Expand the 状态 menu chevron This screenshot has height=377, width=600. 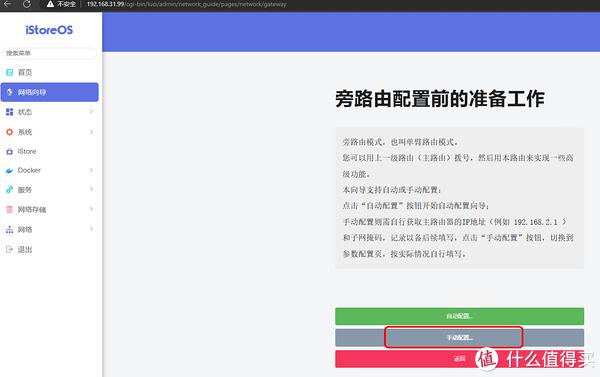[x=91, y=111]
